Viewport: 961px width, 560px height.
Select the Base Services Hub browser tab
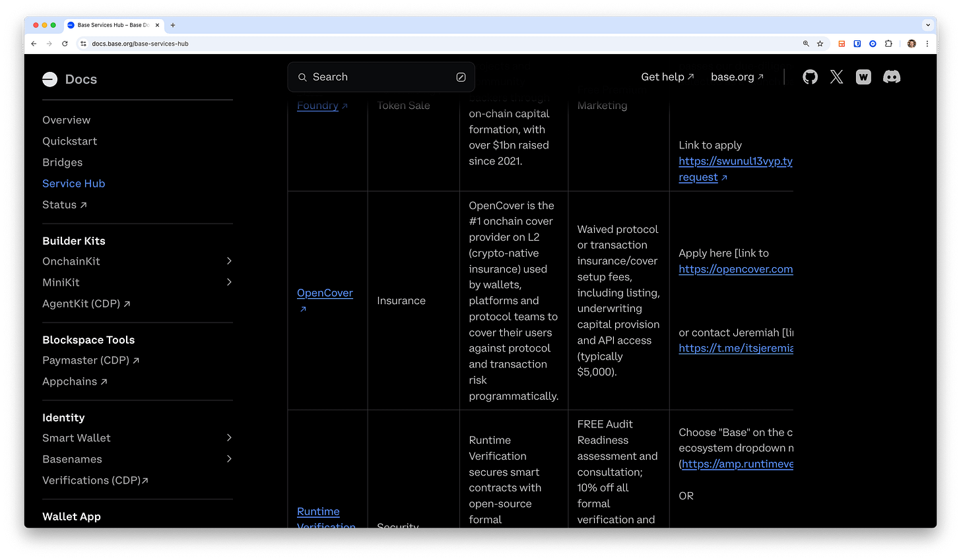click(114, 25)
